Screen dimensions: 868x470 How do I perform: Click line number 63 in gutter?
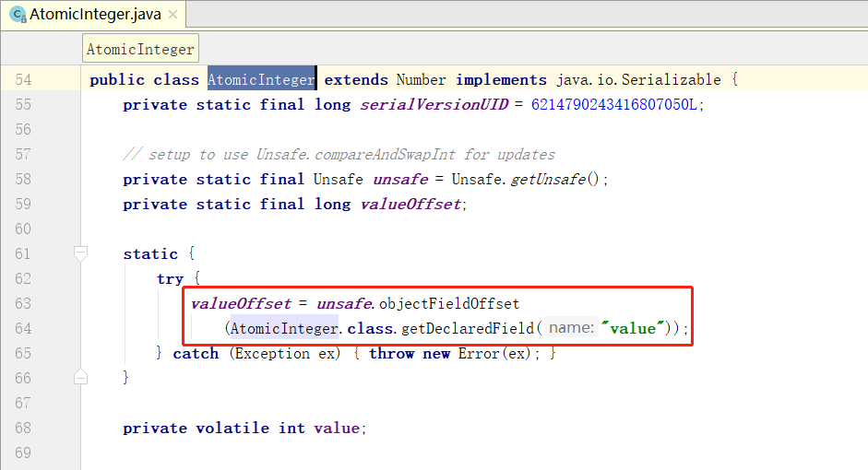point(23,303)
